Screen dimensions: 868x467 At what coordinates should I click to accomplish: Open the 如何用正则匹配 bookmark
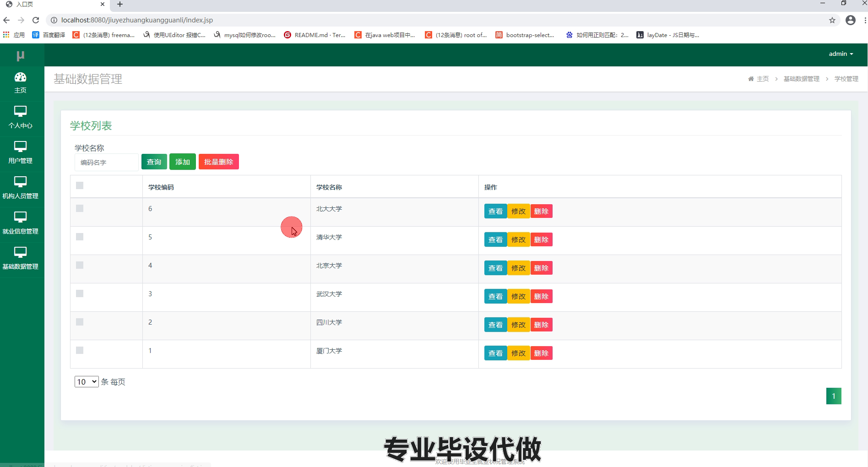(597, 35)
